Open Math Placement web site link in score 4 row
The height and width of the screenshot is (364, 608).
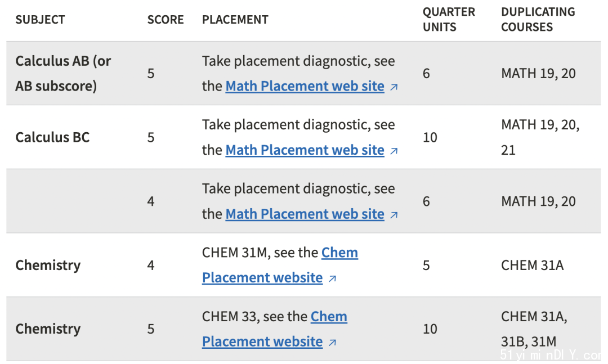[305, 214]
